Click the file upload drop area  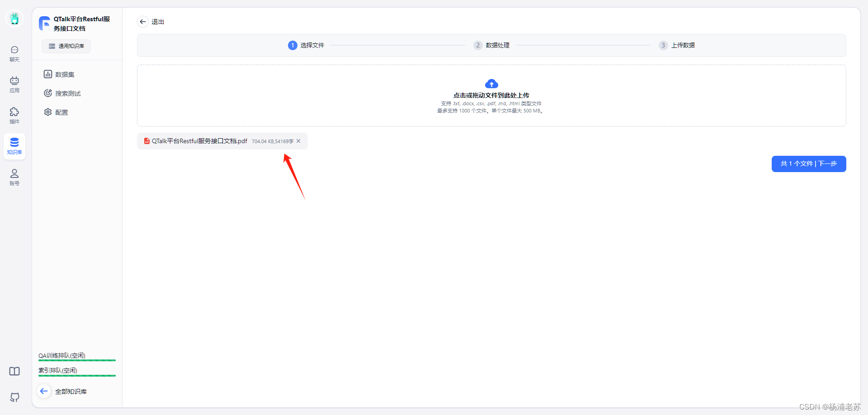click(x=491, y=95)
